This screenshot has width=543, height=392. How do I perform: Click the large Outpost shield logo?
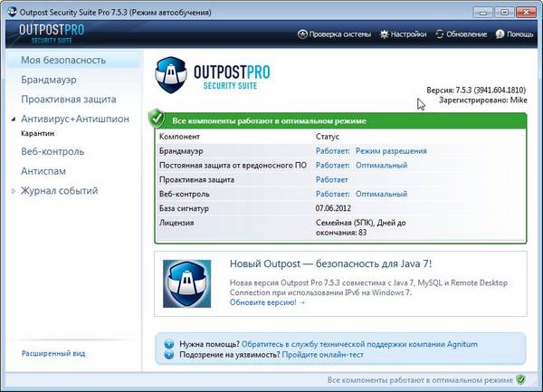(171, 75)
